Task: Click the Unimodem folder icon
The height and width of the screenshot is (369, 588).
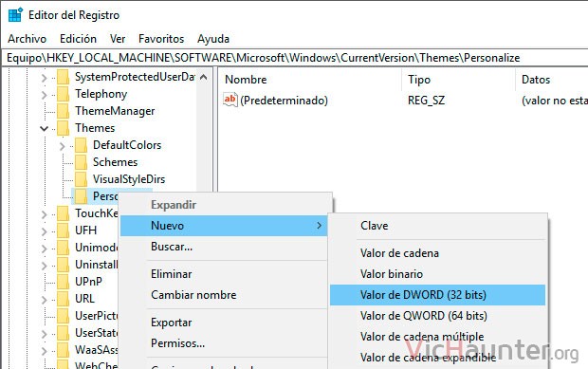Action: coord(63,248)
